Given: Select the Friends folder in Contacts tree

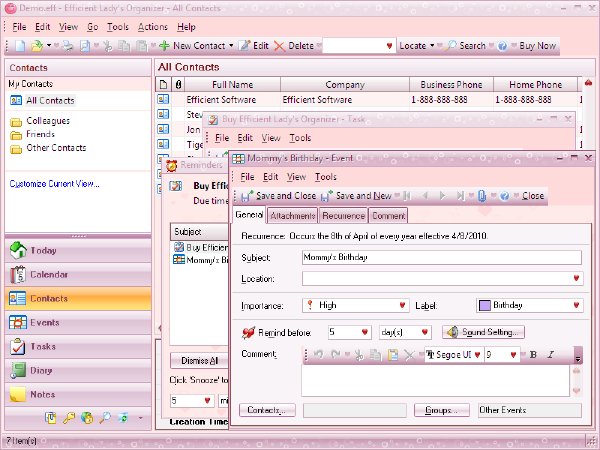Looking at the screenshot, I should [41, 134].
